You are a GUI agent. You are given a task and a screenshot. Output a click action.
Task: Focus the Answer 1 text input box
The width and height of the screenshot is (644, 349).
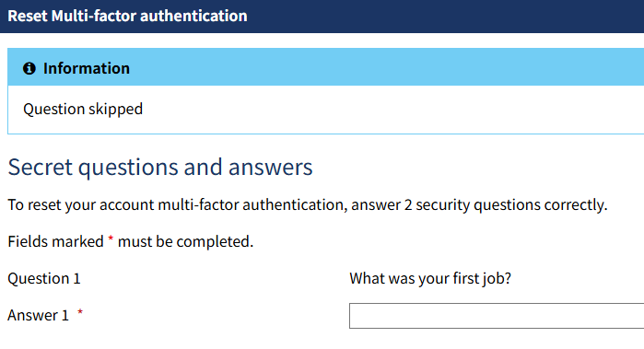[x=497, y=316]
